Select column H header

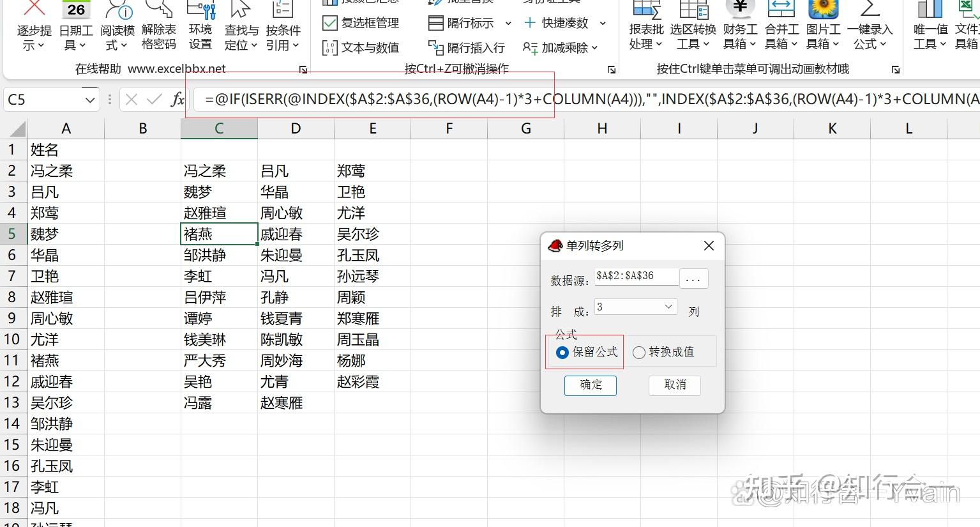(602, 128)
